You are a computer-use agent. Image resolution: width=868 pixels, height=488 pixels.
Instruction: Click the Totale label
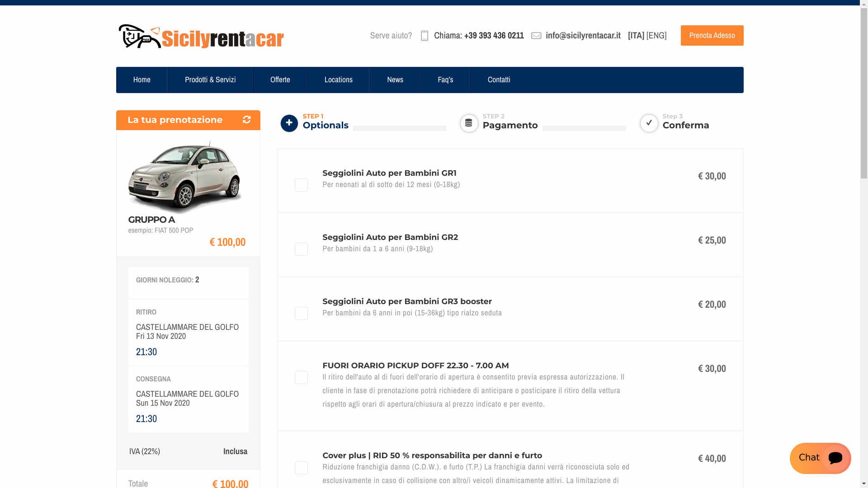(x=138, y=483)
